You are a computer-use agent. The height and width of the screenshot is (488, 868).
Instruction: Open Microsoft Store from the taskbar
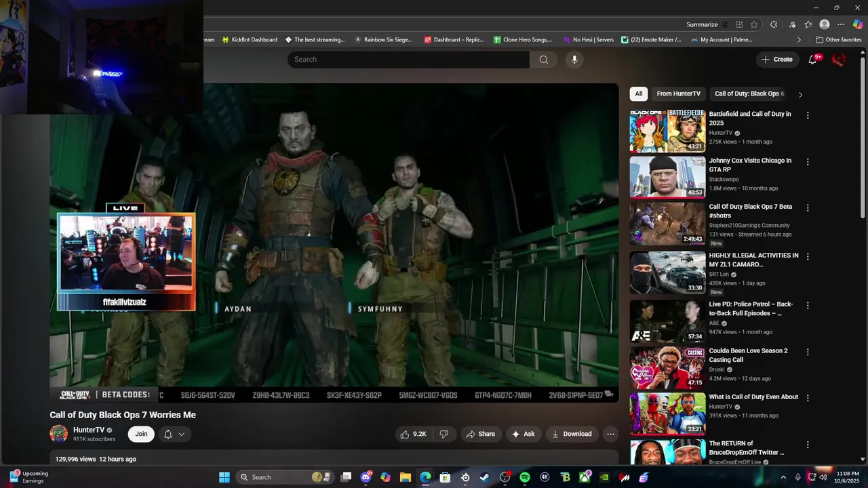445,477
